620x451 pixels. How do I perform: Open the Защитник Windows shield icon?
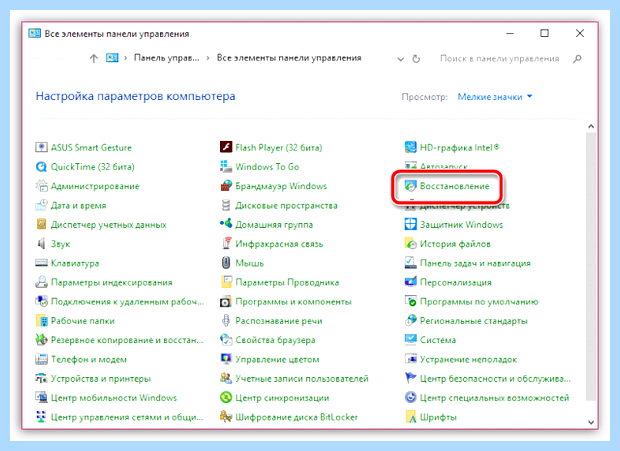(410, 225)
